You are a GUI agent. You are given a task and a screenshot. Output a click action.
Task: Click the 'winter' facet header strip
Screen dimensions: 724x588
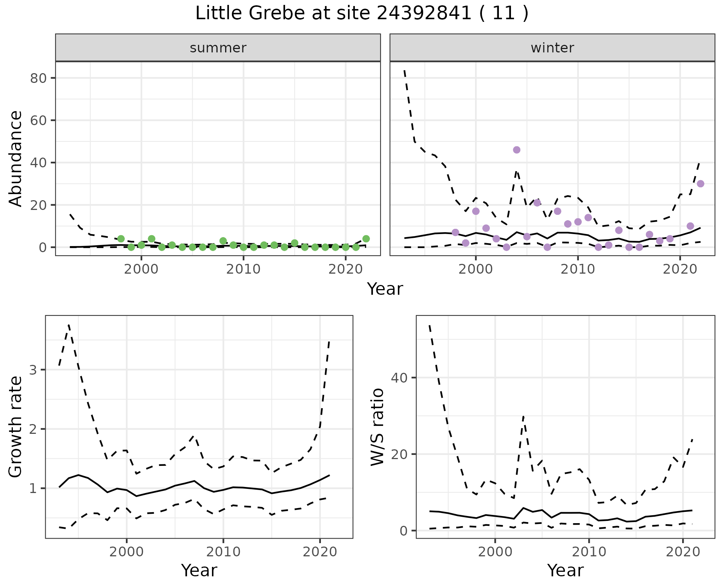pyautogui.click(x=552, y=48)
